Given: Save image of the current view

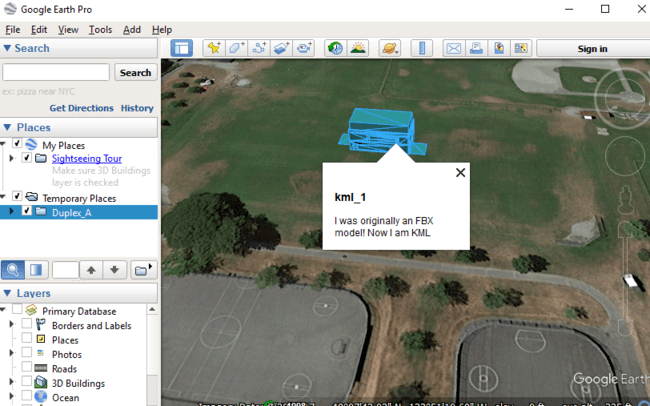Looking at the screenshot, I should (499, 48).
